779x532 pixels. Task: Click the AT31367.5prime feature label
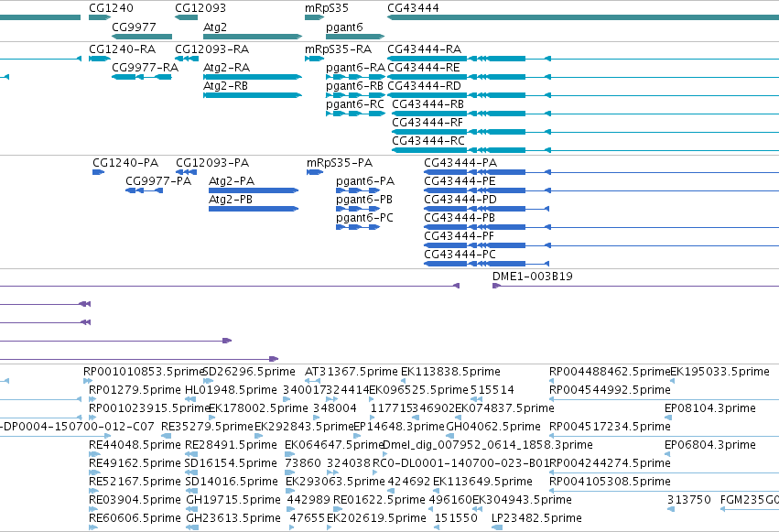pos(352,372)
